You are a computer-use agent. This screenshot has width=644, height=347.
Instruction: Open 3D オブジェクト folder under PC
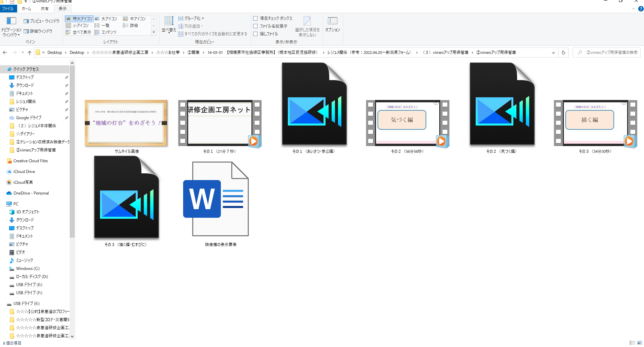point(28,212)
